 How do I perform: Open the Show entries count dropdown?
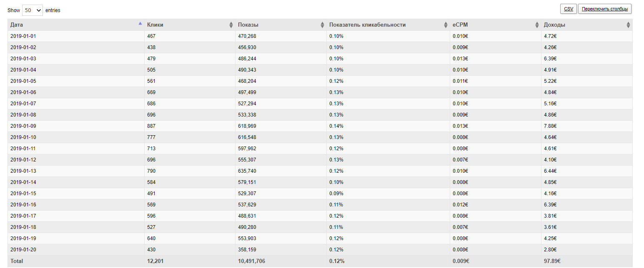[x=33, y=10]
